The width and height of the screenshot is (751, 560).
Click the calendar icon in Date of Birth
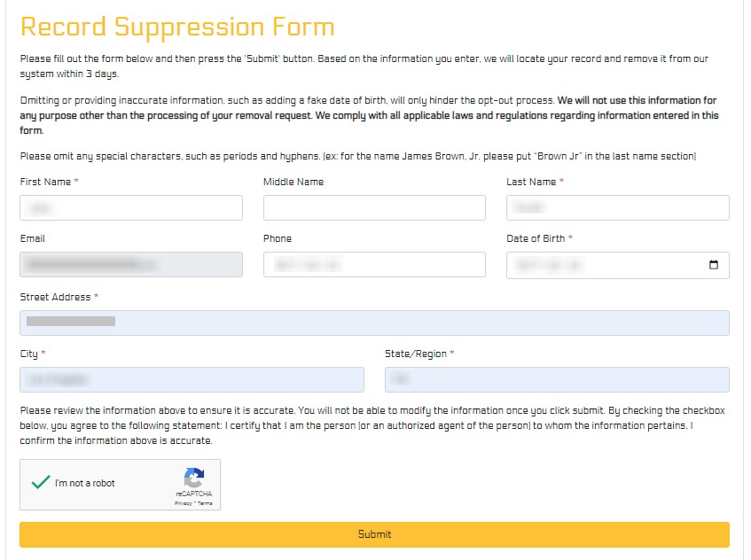(715, 264)
